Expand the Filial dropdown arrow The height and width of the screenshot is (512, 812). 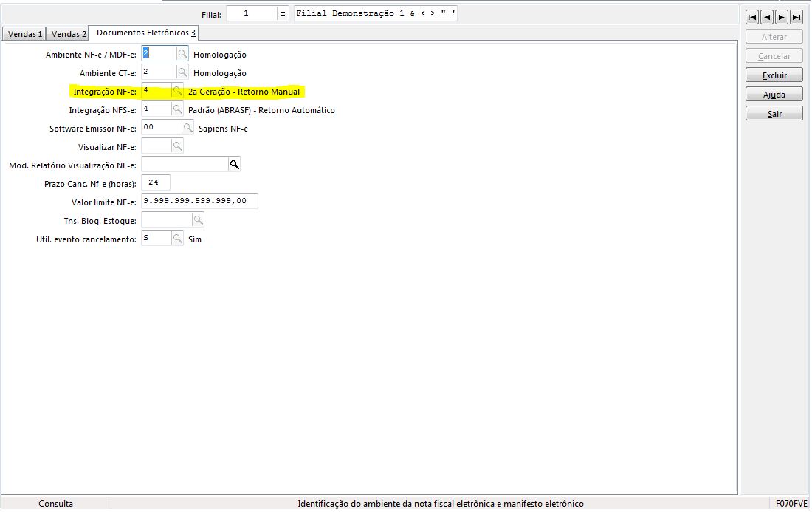pyautogui.click(x=283, y=14)
